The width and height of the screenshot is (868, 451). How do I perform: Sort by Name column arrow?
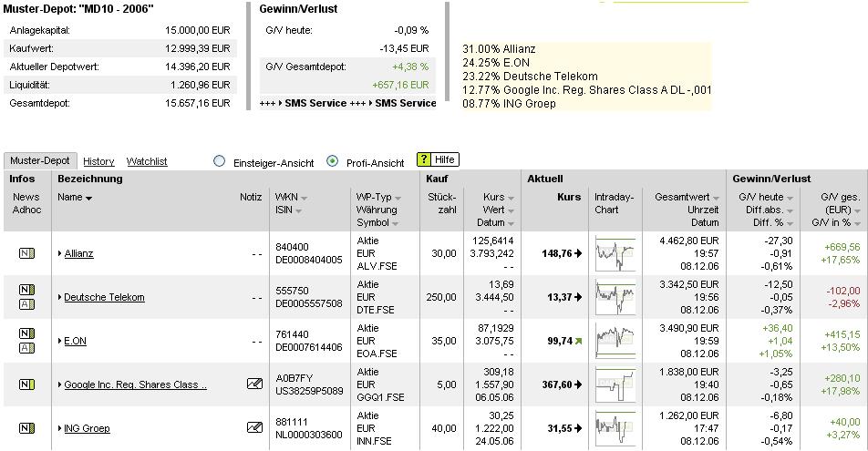(88, 198)
